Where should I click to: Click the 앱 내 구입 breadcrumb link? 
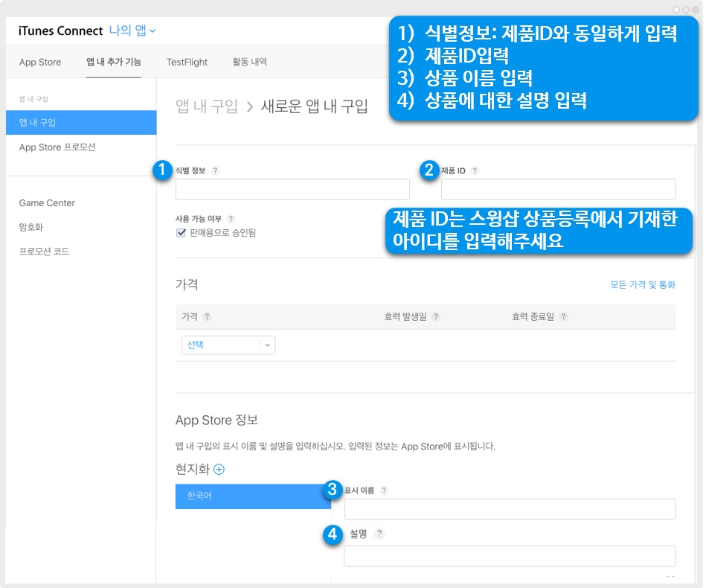click(x=207, y=106)
